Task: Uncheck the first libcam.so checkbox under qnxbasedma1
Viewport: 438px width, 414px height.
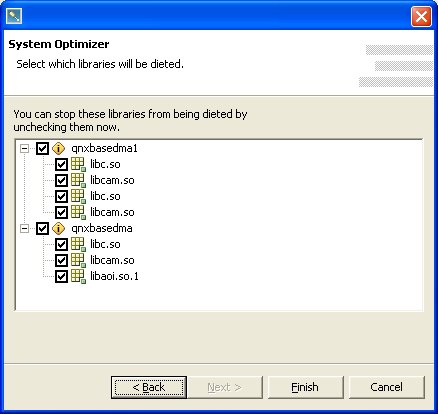Action: pos(61,180)
